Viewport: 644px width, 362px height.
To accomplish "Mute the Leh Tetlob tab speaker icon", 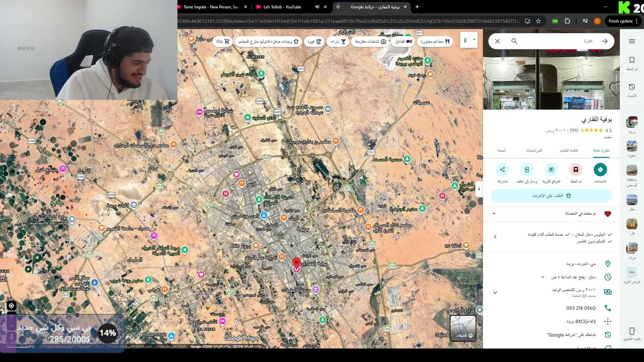I will coord(317,7).
